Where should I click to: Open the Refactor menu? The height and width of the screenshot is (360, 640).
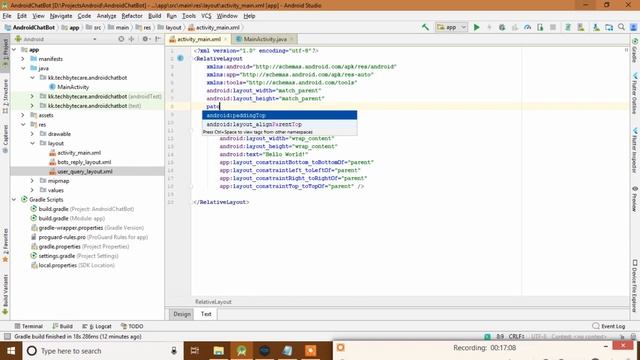pyautogui.click(x=132, y=16)
